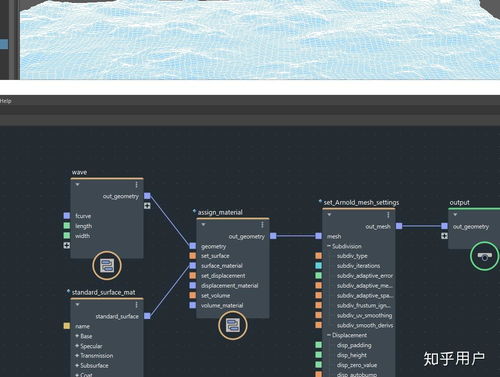Image resolution: width=500 pixels, height=377 pixels.
Task: Collapse the Subdivision group in Arnold mesh settings
Action: tap(329, 246)
